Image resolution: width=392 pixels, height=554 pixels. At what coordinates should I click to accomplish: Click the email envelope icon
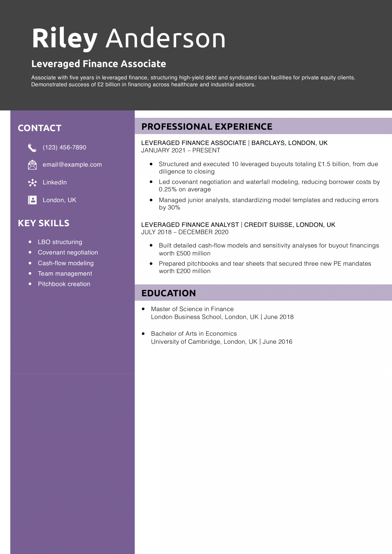32,165
